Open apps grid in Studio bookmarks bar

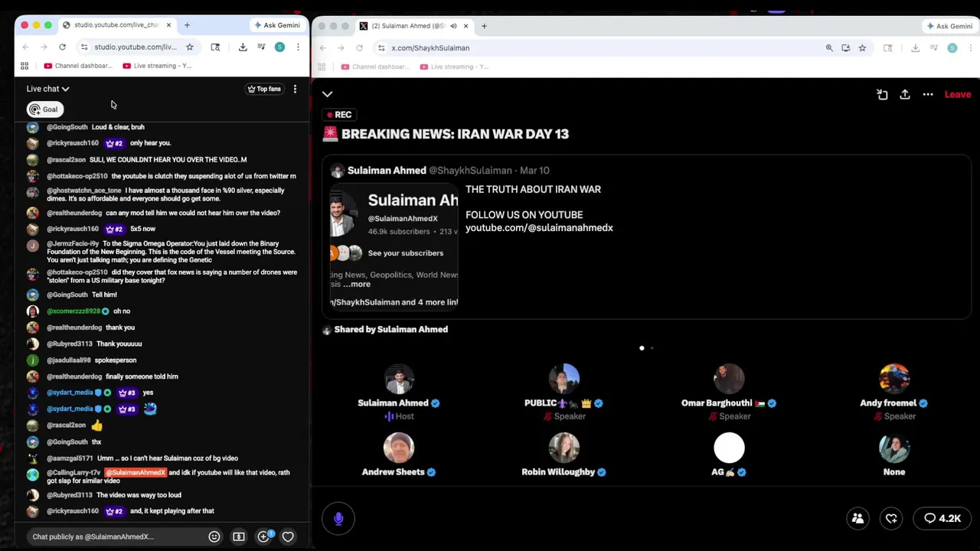pyautogui.click(x=24, y=66)
